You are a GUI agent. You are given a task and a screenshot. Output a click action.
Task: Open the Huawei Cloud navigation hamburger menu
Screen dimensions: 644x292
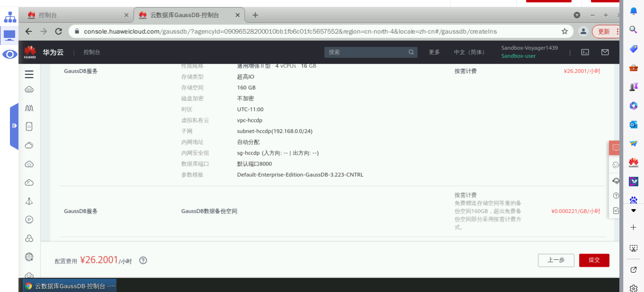coord(29,74)
